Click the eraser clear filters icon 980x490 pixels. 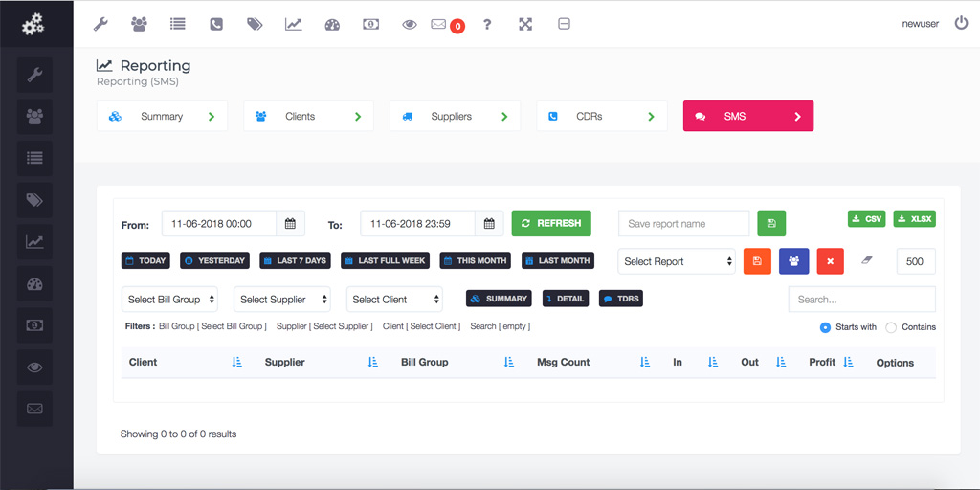(x=867, y=260)
